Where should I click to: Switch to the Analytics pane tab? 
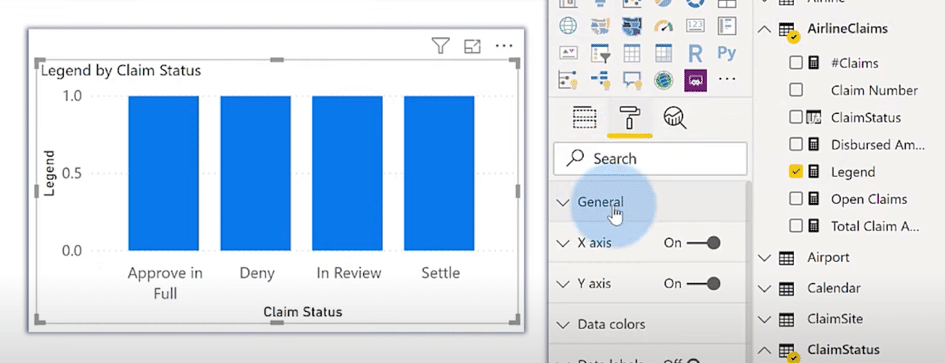click(x=674, y=118)
